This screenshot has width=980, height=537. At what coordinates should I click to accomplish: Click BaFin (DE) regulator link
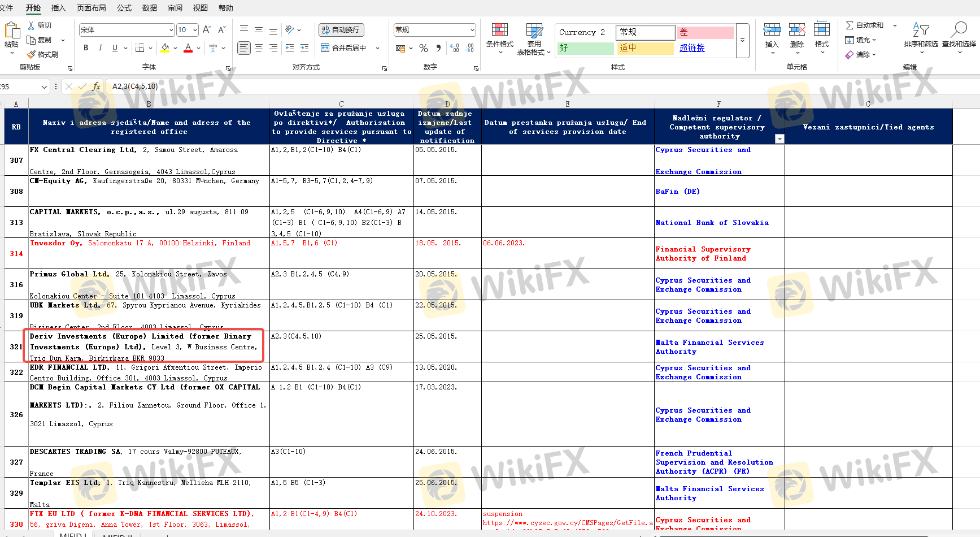pos(677,192)
